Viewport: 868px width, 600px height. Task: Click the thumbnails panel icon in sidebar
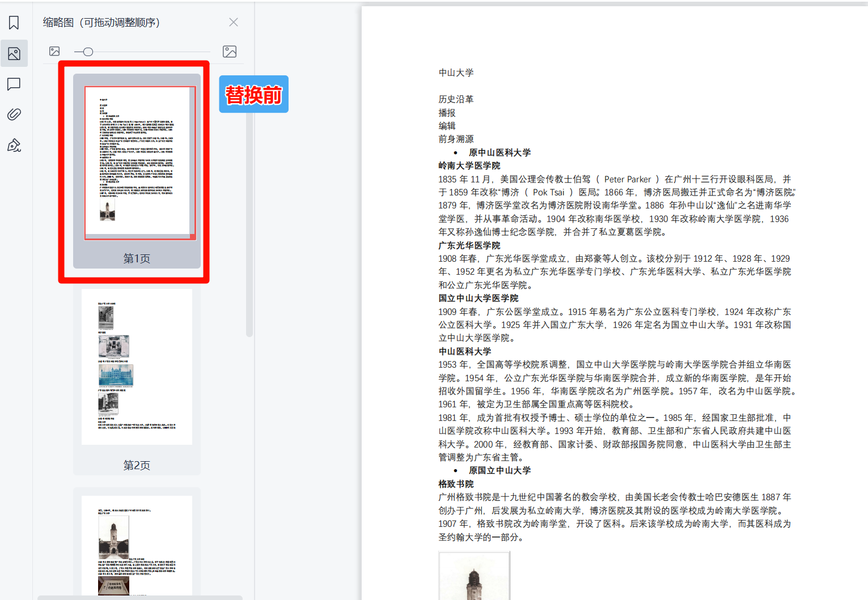point(14,54)
